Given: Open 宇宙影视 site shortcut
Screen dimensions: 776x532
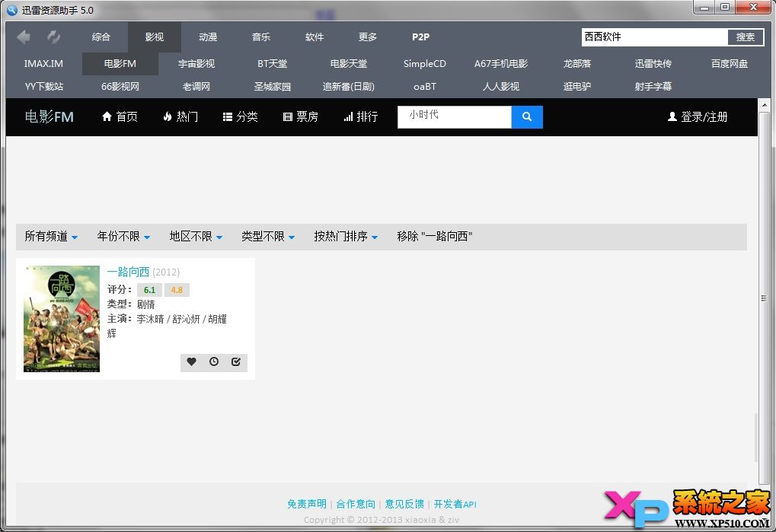Looking at the screenshot, I should (x=196, y=64).
